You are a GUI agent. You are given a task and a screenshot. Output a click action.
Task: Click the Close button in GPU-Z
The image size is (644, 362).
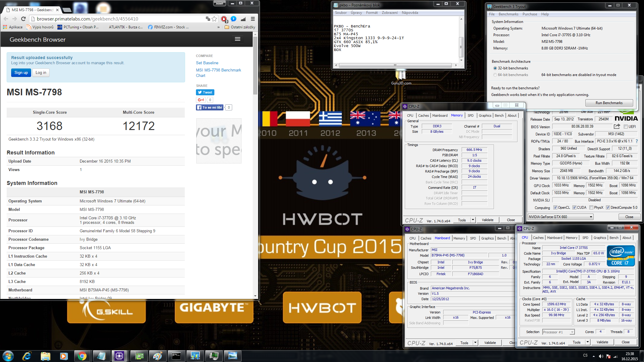click(x=629, y=217)
